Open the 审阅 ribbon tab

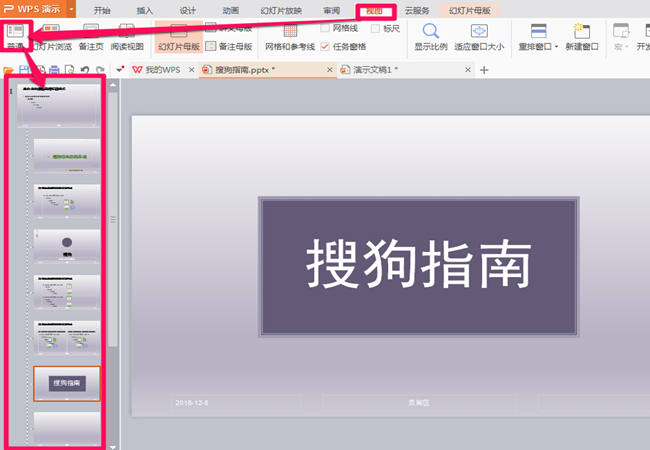click(x=332, y=10)
